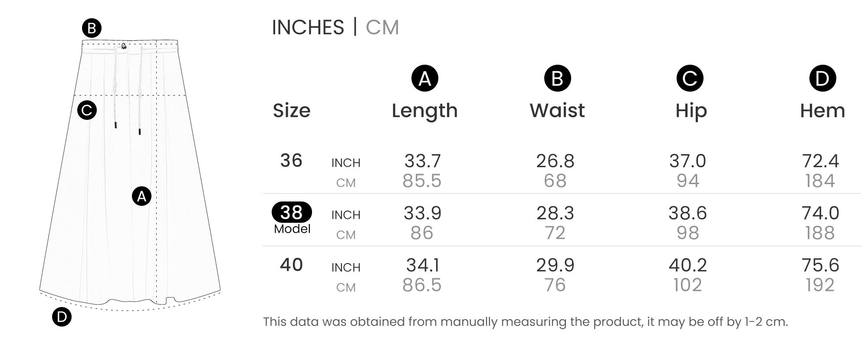Click the Length column header
Image resolution: width=868 pixels, height=350 pixels.
pos(424,111)
